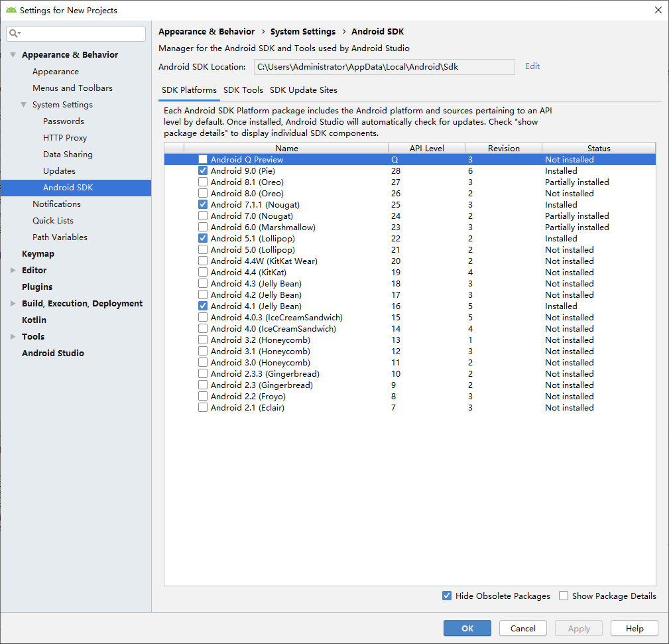The width and height of the screenshot is (669, 644).
Task: Check Android 4.4 (KitKat) checkbox
Action: pos(203,273)
